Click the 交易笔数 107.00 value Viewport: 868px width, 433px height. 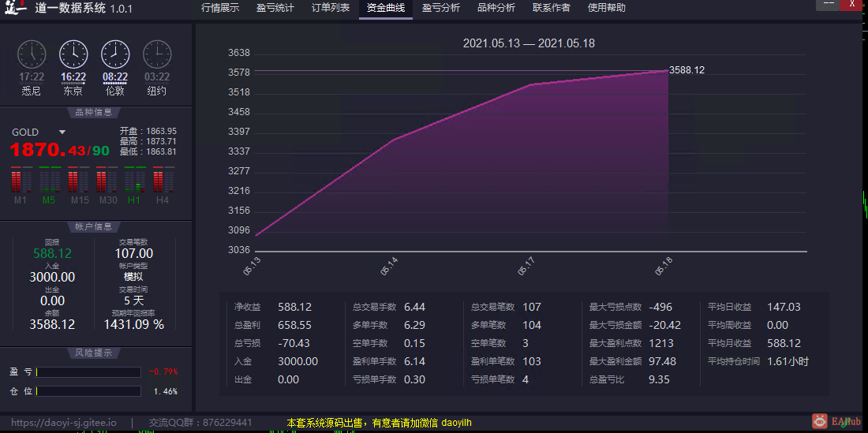134,254
